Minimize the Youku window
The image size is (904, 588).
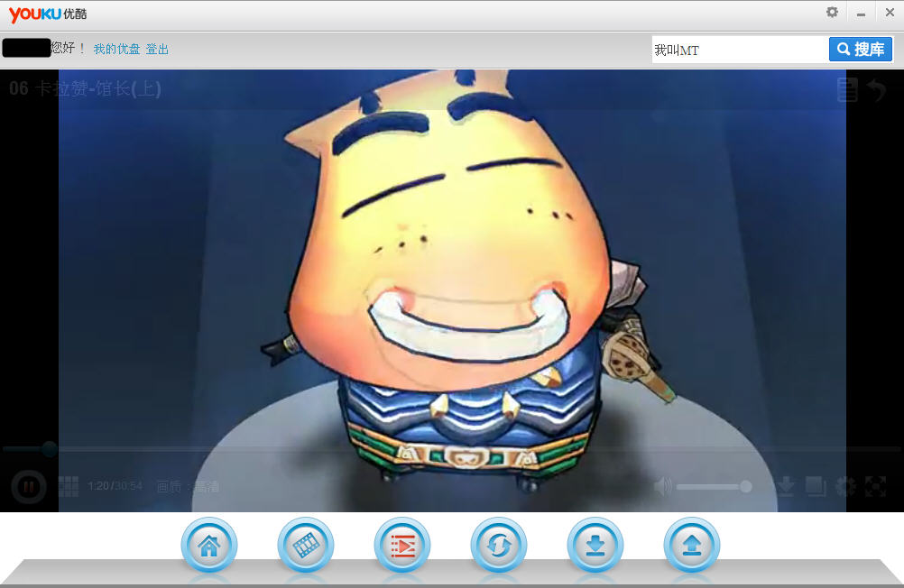pos(861,14)
